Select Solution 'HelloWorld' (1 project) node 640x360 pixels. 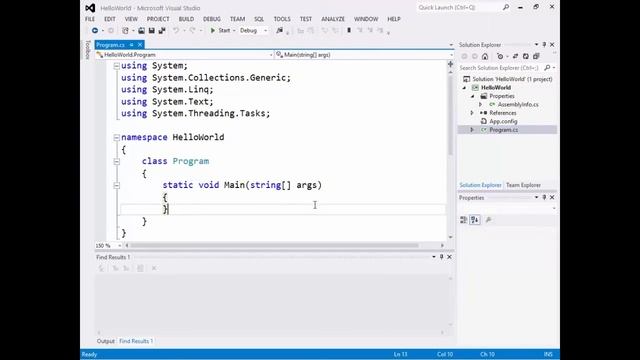tap(512, 79)
